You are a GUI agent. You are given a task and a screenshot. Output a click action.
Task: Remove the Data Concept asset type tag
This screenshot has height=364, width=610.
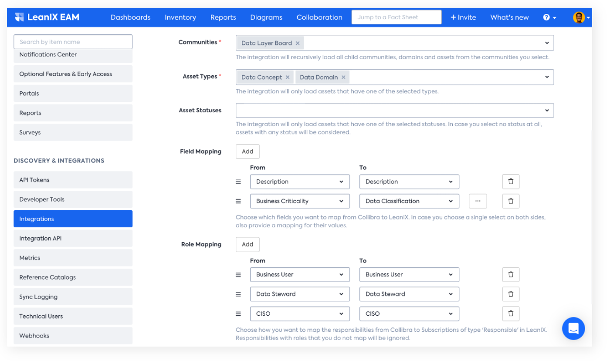pos(288,77)
